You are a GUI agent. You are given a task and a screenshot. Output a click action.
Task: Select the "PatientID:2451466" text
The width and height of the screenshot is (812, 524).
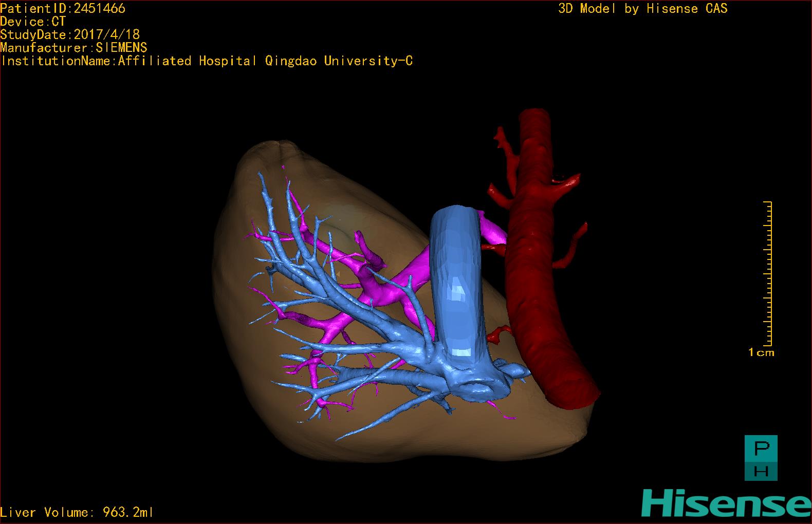[x=63, y=8]
